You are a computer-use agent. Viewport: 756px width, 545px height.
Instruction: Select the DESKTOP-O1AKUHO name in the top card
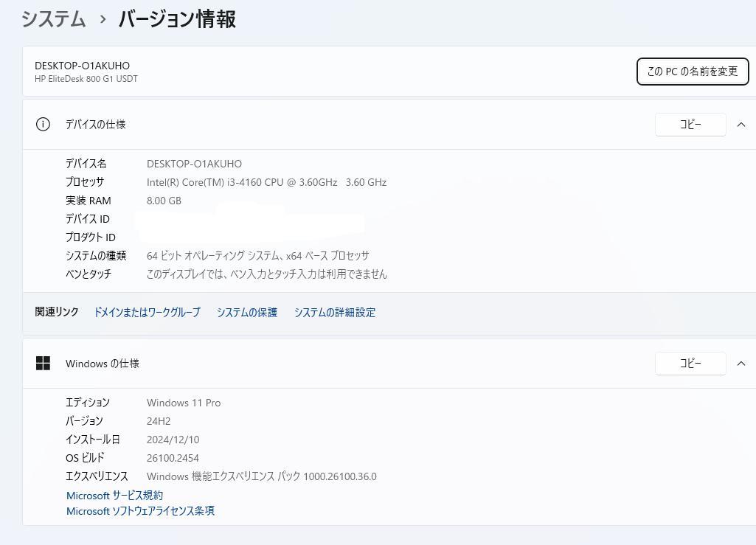82,66
